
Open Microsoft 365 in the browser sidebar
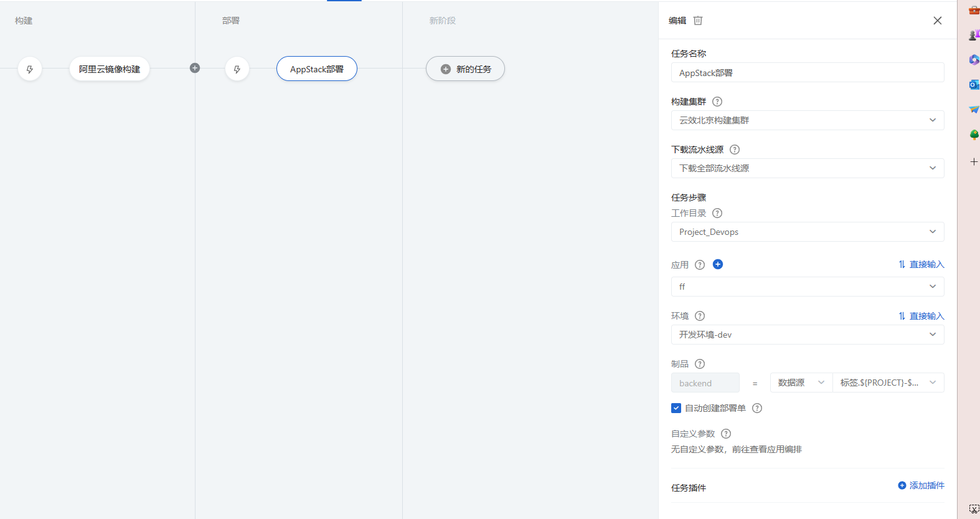coord(974,60)
